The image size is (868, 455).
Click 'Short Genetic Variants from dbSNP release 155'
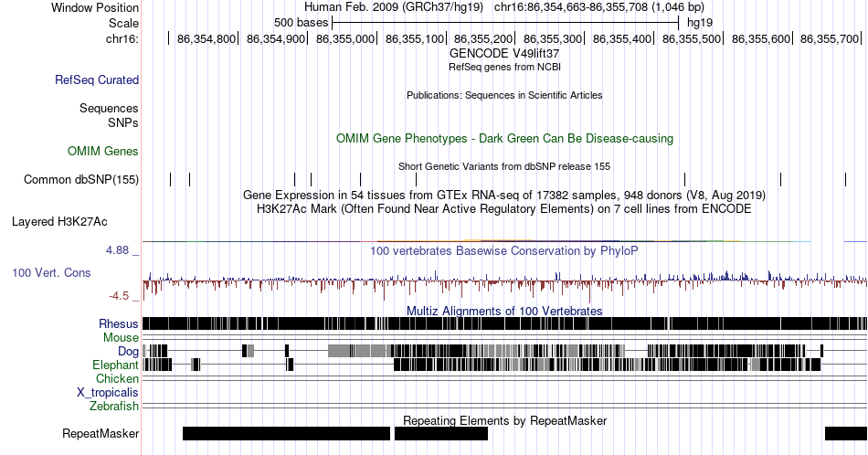coord(504,166)
